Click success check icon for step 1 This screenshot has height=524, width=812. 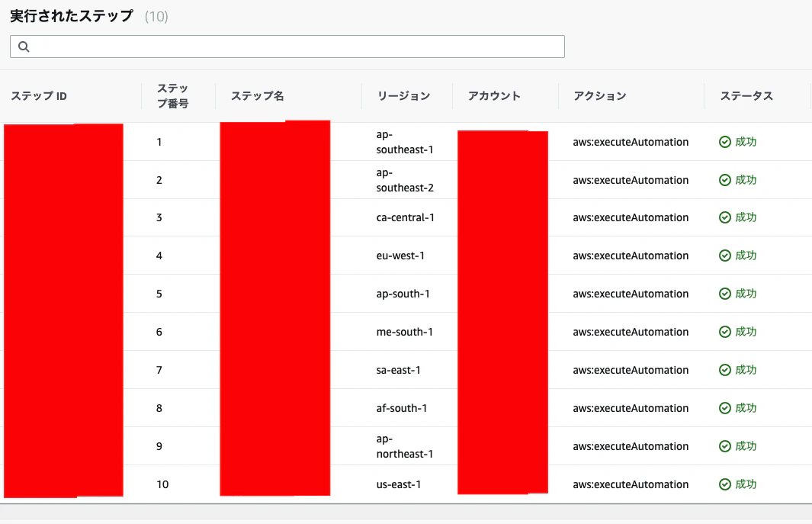tap(725, 142)
